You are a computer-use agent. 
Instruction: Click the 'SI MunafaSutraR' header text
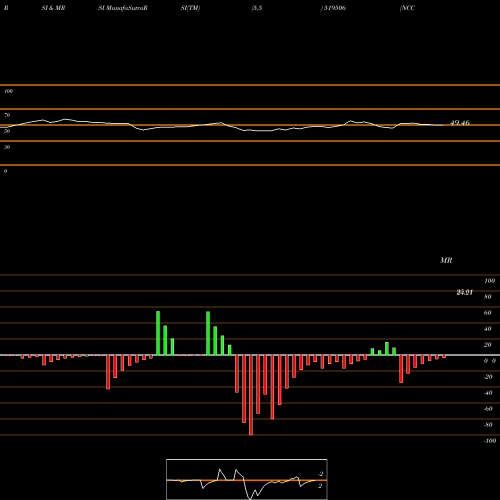coord(123,8)
